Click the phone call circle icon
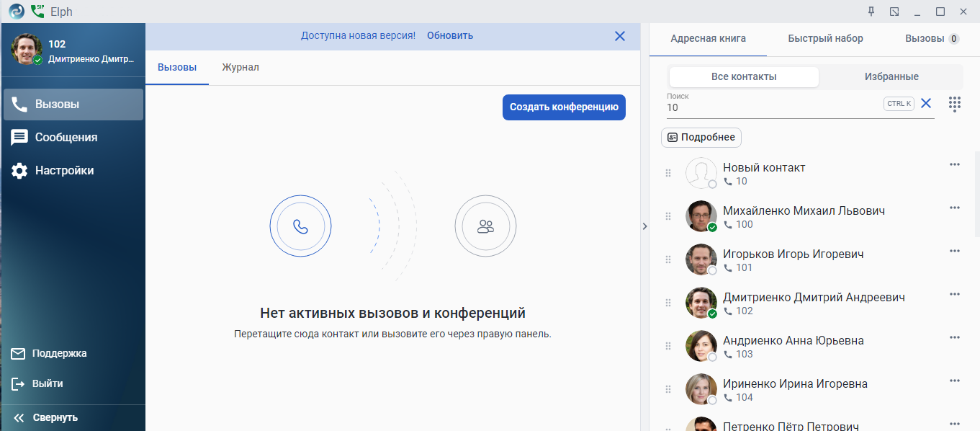Screen dimensions: 980x431 300,226
